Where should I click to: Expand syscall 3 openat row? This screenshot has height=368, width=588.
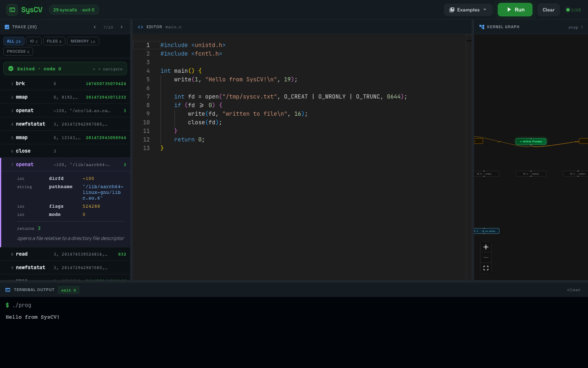65,110
